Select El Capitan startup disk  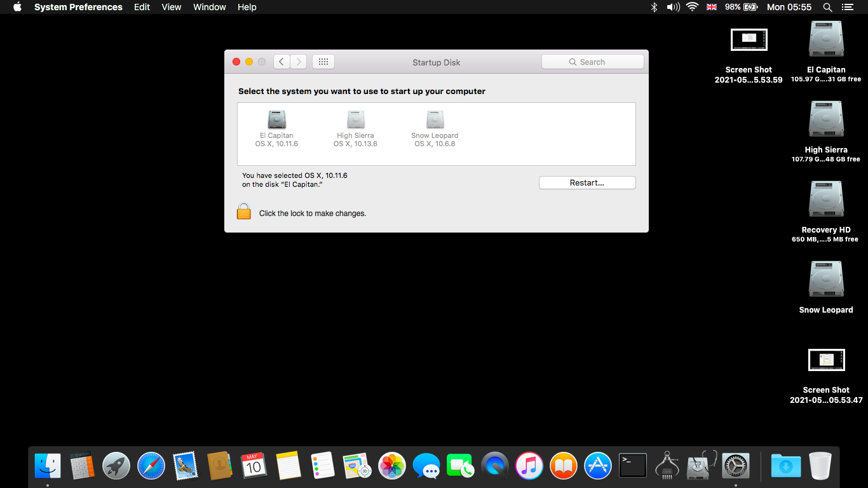coord(276,129)
